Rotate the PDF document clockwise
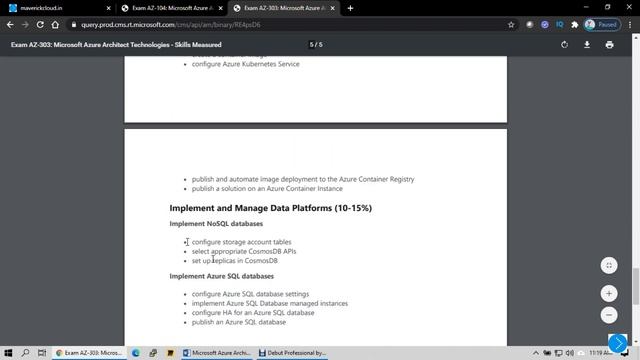 click(564, 44)
